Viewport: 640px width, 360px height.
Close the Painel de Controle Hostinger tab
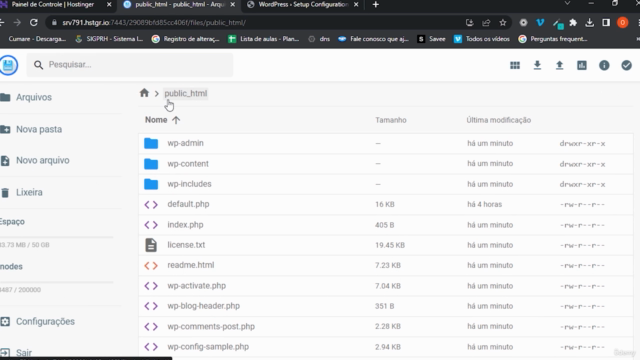point(109,4)
